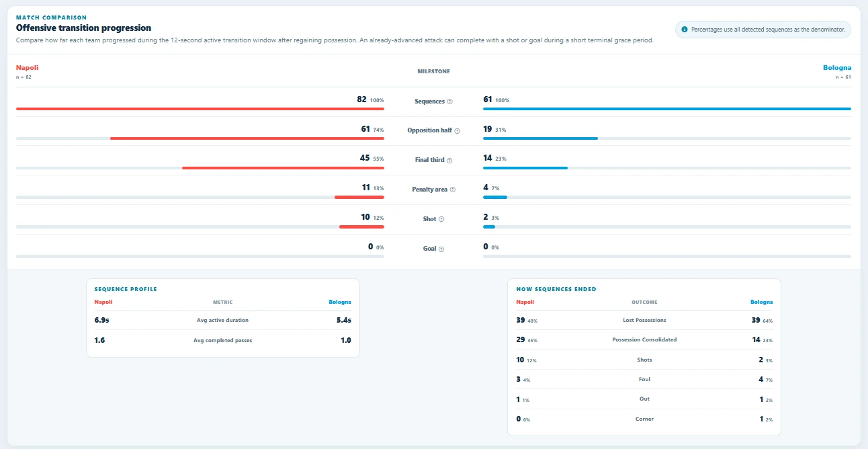This screenshot has width=868, height=449.
Task: Click the "OUTCOME" column header
Action: pyautogui.click(x=644, y=302)
